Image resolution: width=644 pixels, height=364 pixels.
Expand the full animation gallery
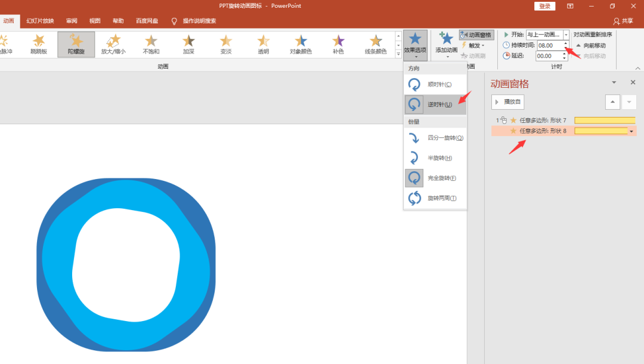click(x=398, y=54)
